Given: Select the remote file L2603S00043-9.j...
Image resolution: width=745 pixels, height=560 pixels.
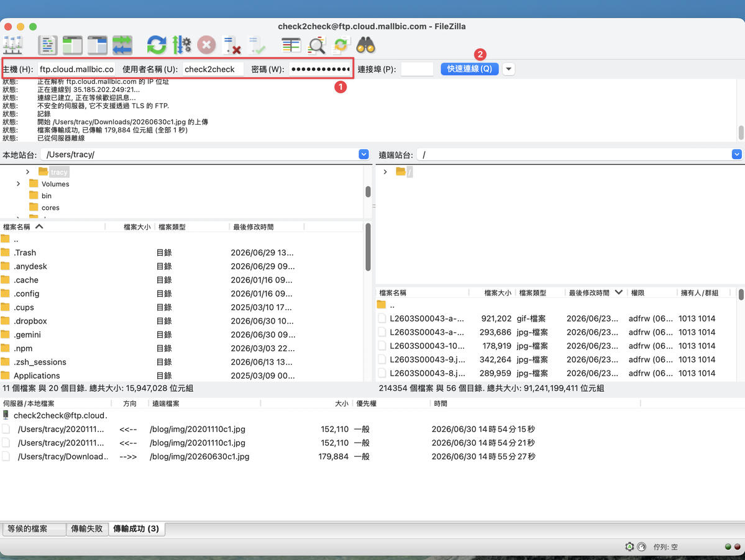Looking at the screenshot, I should point(556,359).
